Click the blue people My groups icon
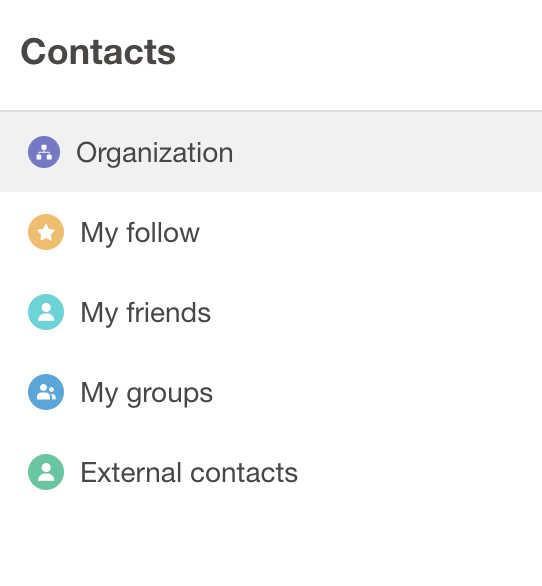Image resolution: width=542 pixels, height=586 pixels. click(x=46, y=392)
